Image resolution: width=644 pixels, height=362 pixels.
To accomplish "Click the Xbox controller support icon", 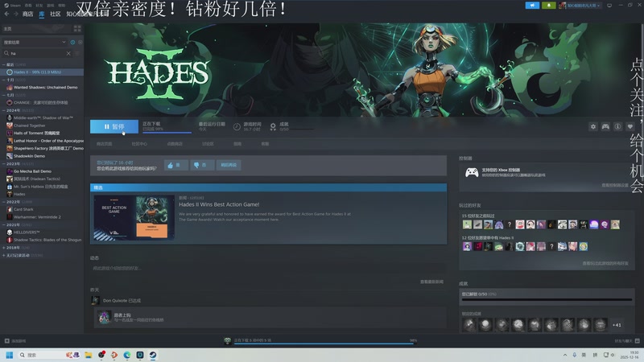I will click(x=472, y=172).
